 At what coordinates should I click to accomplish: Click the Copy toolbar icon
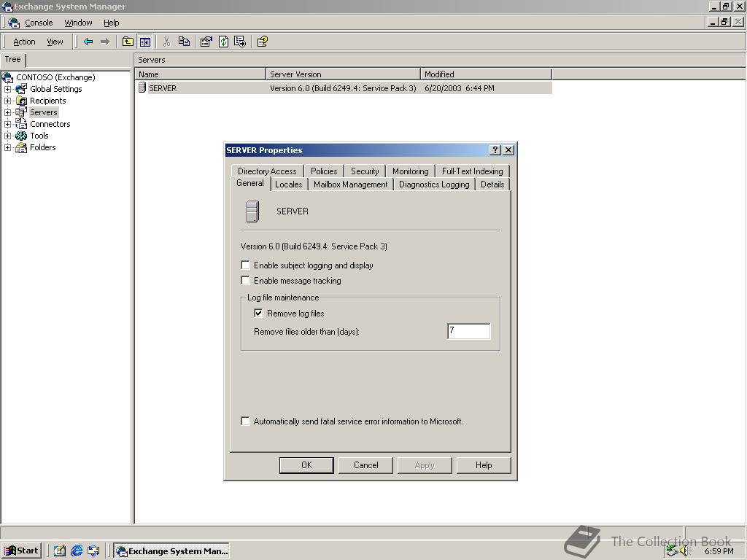click(x=184, y=42)
